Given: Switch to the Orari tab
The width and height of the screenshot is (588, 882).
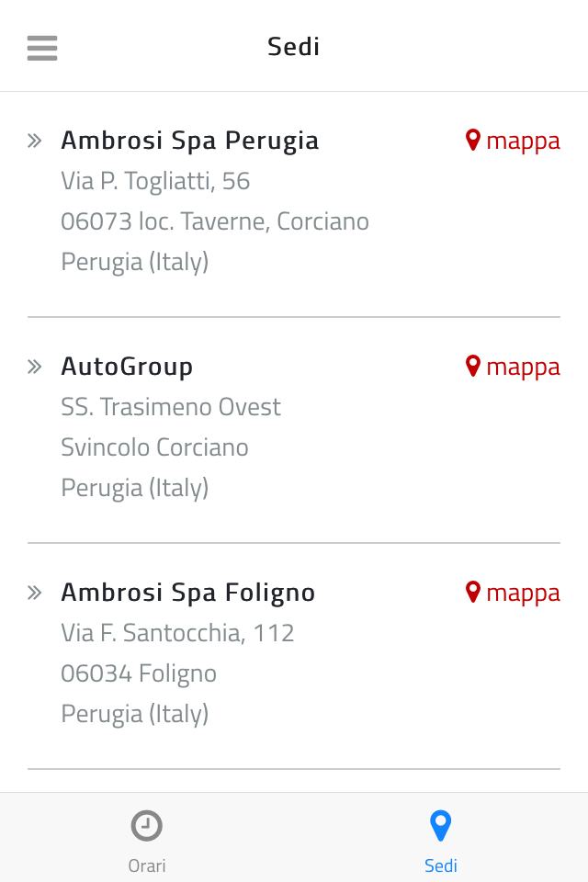Looking at the screenshot, I should [x=147, y=865].
